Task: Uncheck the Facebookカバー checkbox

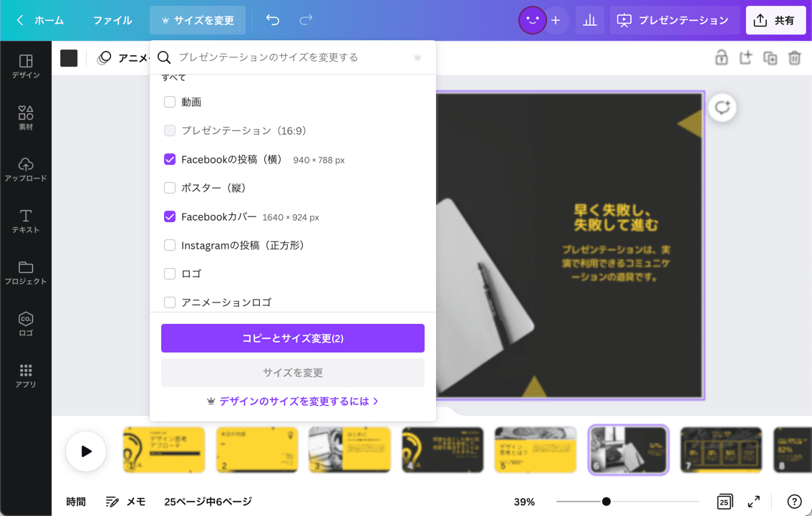Action: [170, 216]
